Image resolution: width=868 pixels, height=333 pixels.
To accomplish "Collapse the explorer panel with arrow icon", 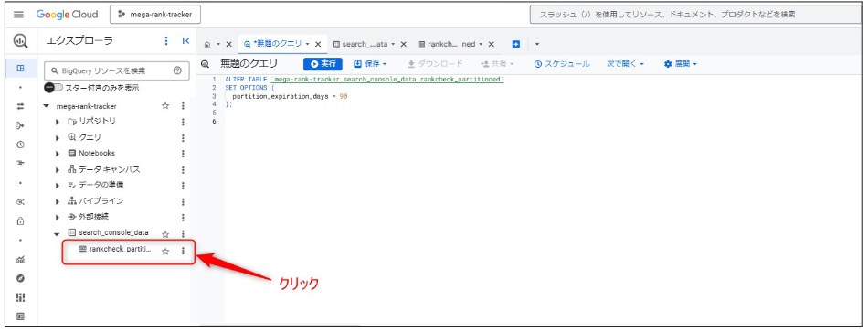I will coord(185,41).
